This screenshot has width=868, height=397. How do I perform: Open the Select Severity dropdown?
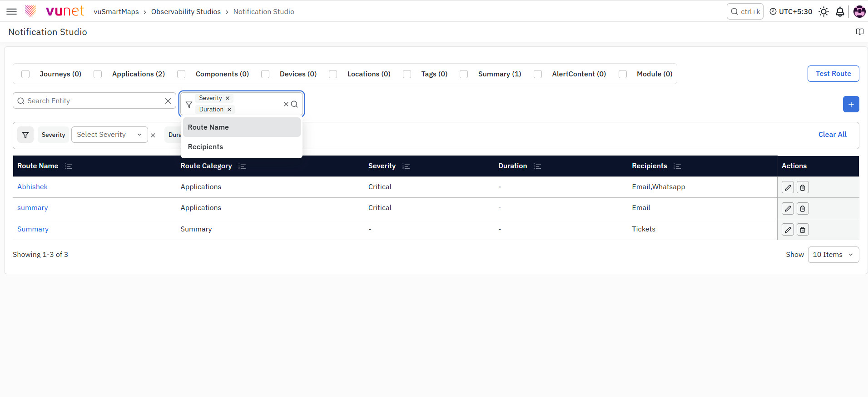[x=109, y=135]
